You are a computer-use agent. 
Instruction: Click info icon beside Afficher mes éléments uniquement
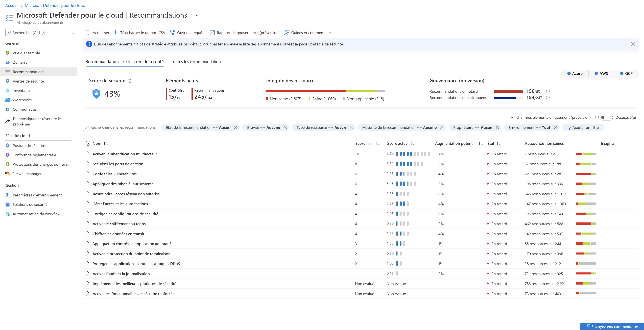(597, 117)
